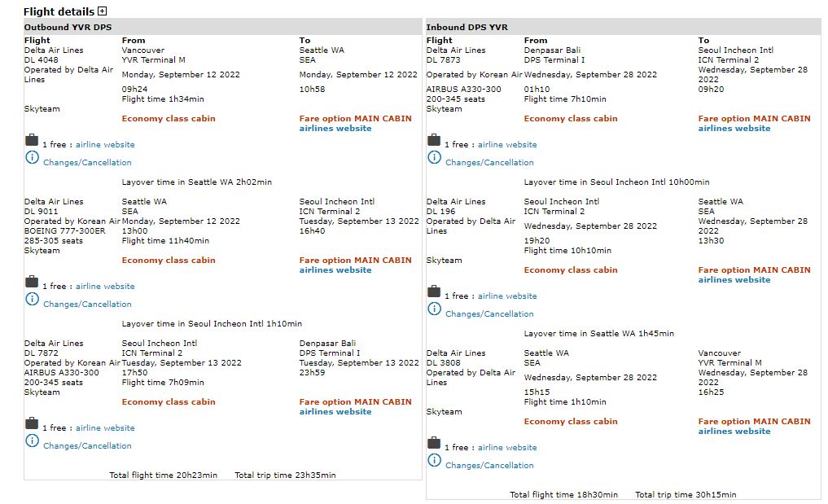Click the suitcase icon for flight DL 9011
This screenshot has width=828, height=504.
point(32,282)
